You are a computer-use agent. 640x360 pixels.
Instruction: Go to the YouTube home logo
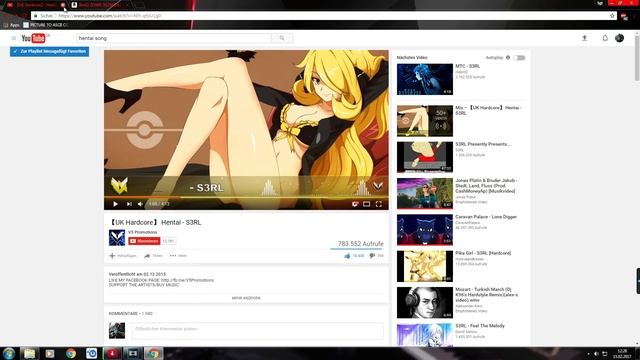click(33, 38)
